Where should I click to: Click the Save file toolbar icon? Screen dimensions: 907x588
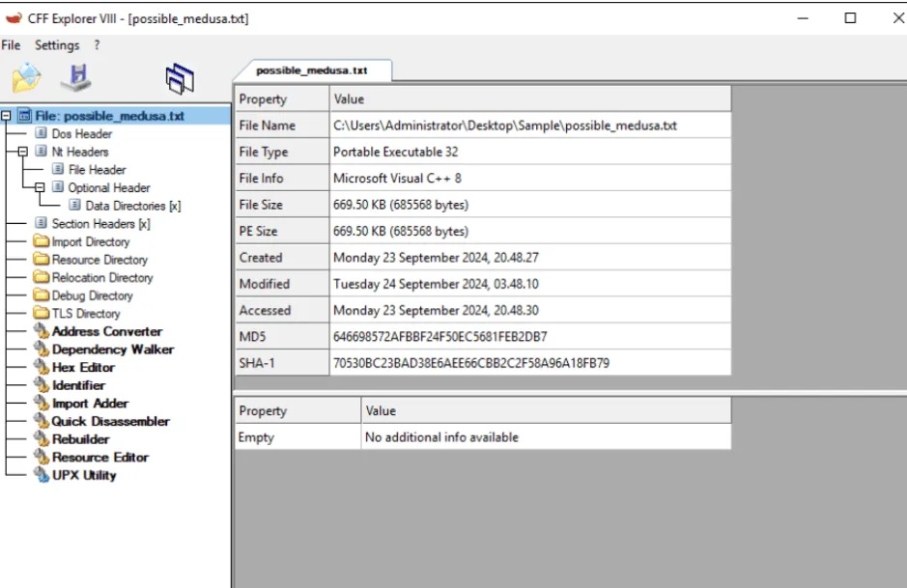click(x=76, y=77)
